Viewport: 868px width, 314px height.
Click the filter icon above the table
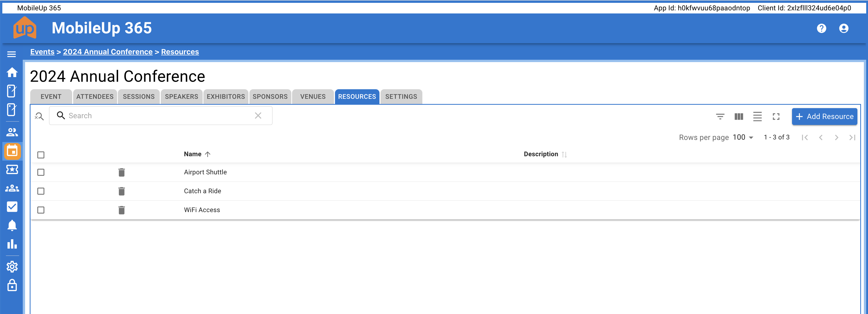pos(720,116)
